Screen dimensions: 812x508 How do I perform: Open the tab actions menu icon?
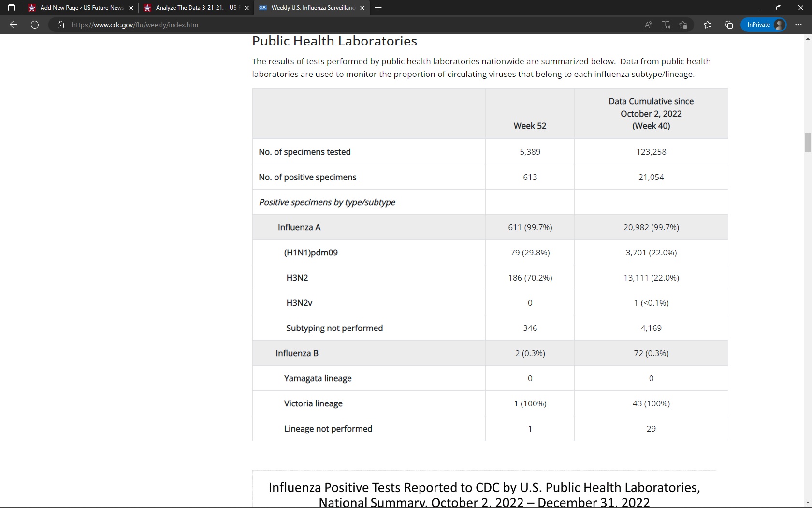[x=12, y=8]
